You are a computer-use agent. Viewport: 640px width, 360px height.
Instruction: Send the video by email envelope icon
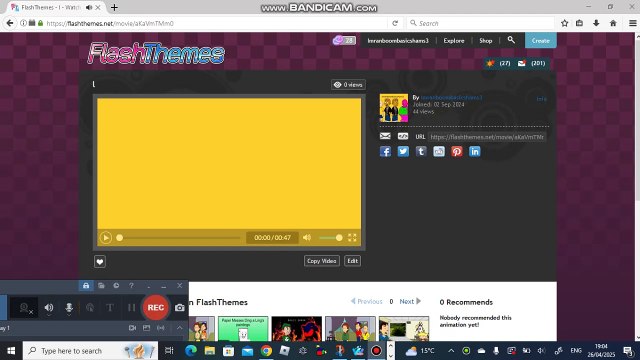[385, 136]
